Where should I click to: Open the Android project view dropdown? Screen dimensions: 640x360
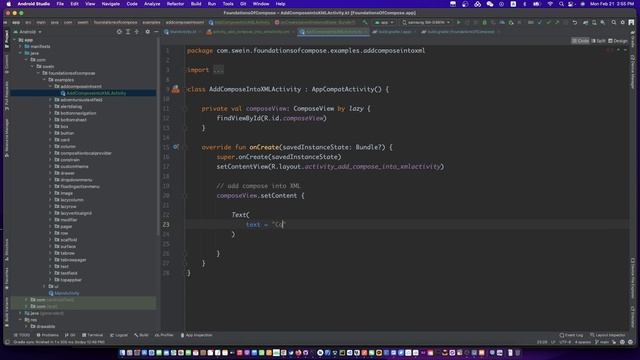[x=27, y=31]
